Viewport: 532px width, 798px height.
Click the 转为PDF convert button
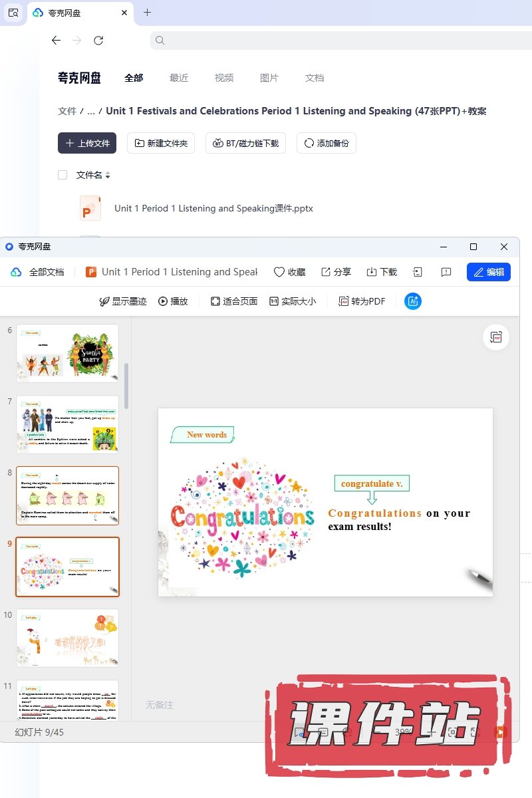point(362,301)
